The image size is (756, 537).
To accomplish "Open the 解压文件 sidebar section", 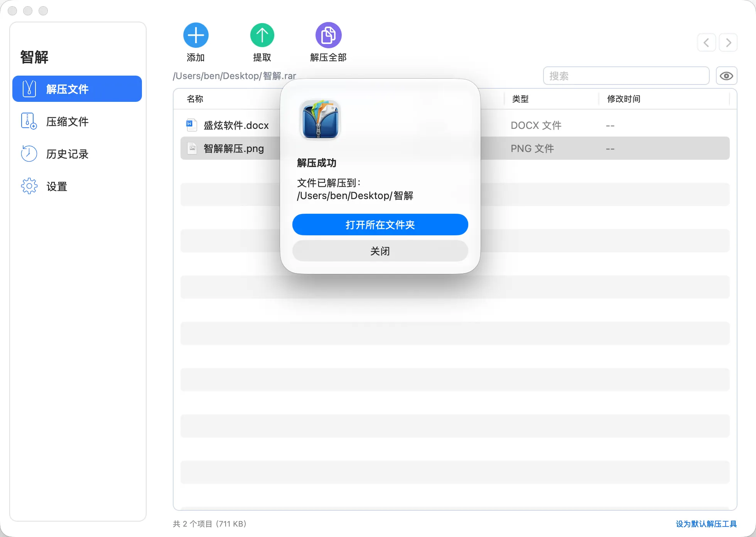I will pos(77,89).
